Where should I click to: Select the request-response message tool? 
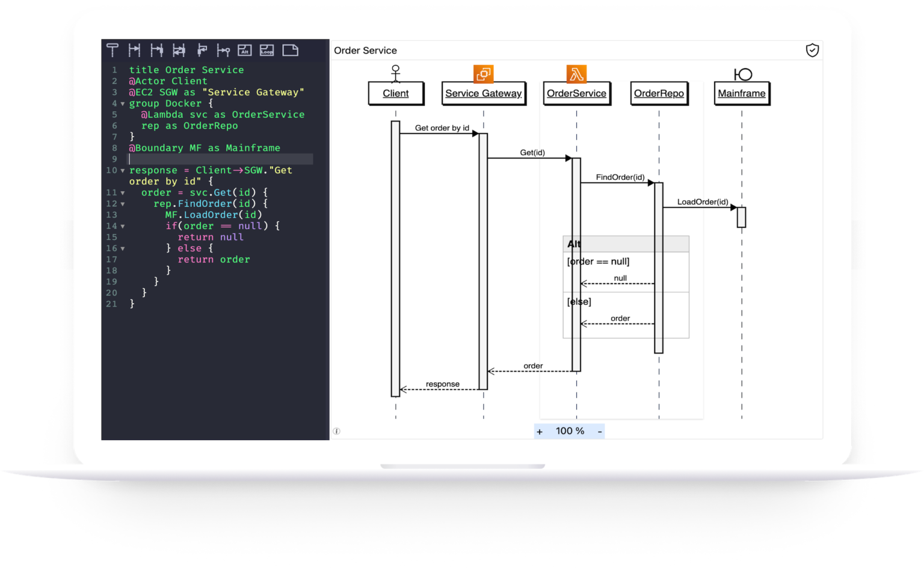(179, 51)
